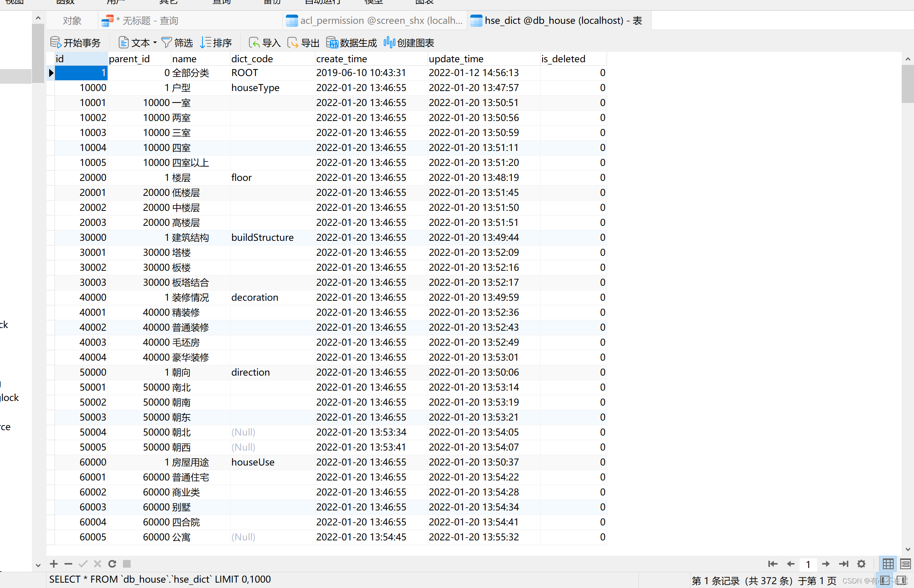Add a new record with plus icon
The height and width of the screenshot is (588, 914).
tap(54, 563)
